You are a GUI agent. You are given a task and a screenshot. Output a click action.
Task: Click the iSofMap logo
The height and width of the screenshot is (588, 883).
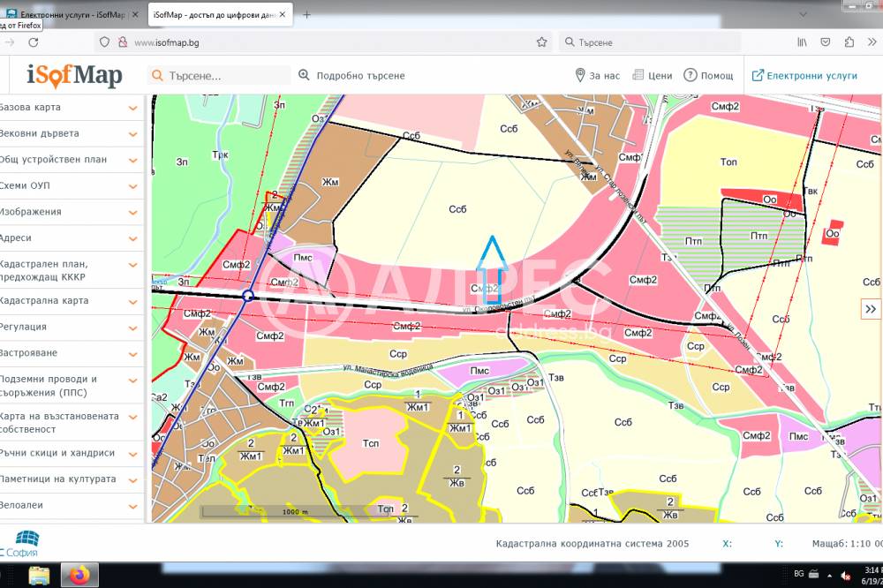coord(74,76)
